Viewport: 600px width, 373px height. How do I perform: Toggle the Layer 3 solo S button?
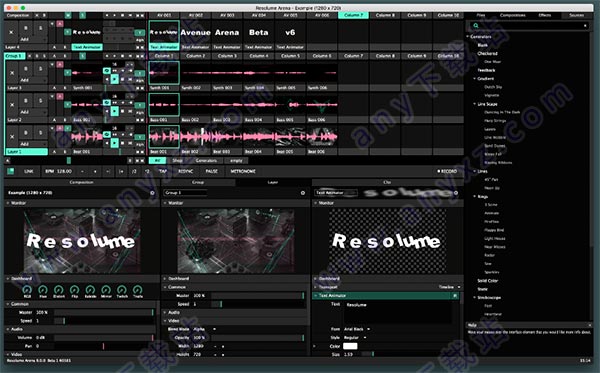point(40,69)
